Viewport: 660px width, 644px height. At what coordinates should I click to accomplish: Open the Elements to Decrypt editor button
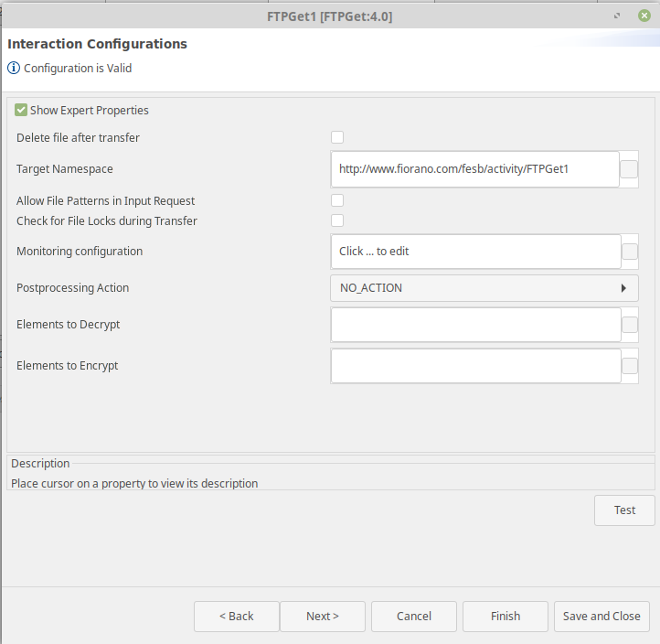click(x=630, y=325)
